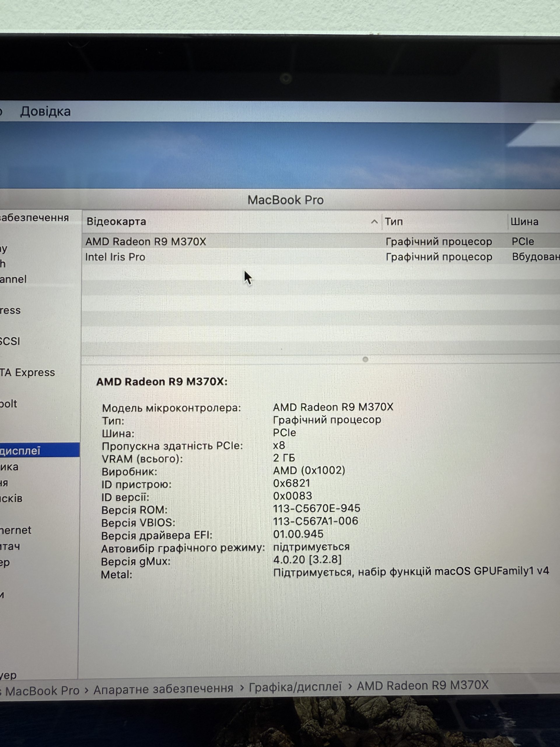The image size is (560, 747).
Task: Open the Довідка menu
Action: 45,111
